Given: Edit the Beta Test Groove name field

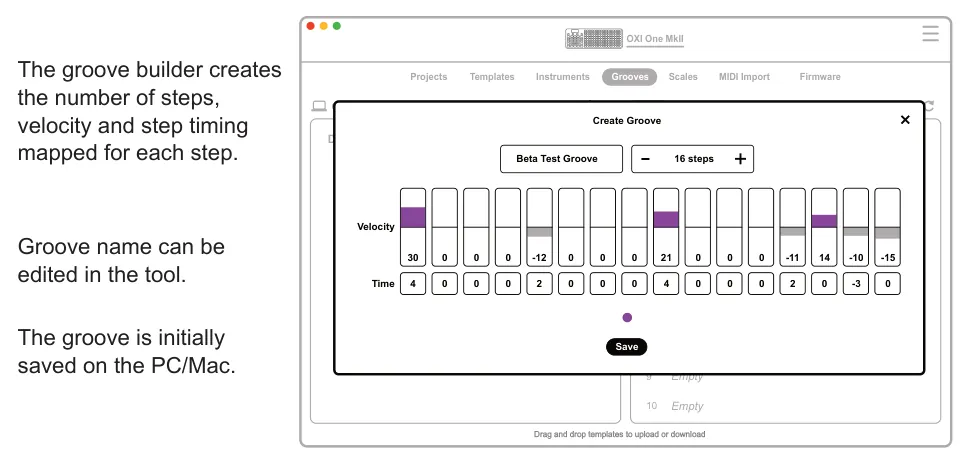Looking at the screenshot, I should click(561, 159).
